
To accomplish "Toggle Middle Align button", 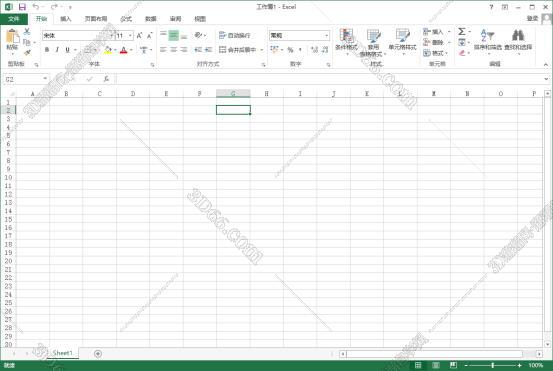I will click(x=174, y=35).
